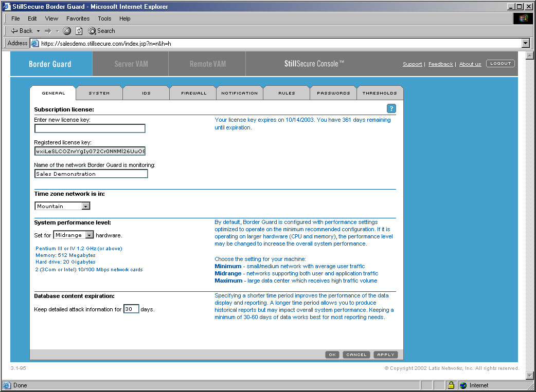Switch to the Thresholds tab

tap(380, 93)
